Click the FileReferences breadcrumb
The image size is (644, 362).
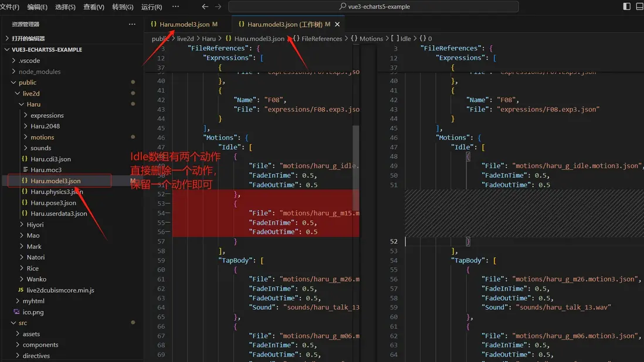[x=321, y=39]
